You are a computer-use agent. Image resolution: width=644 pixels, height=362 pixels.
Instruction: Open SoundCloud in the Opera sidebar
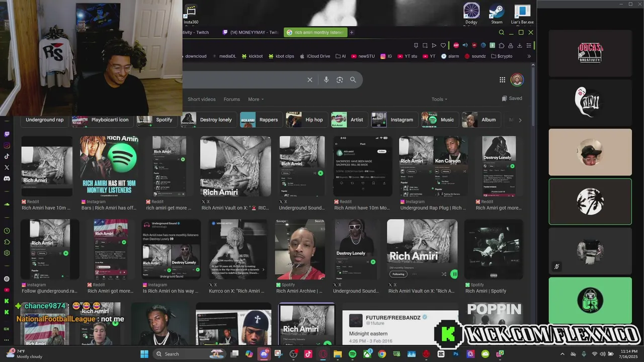coord(7,204)
